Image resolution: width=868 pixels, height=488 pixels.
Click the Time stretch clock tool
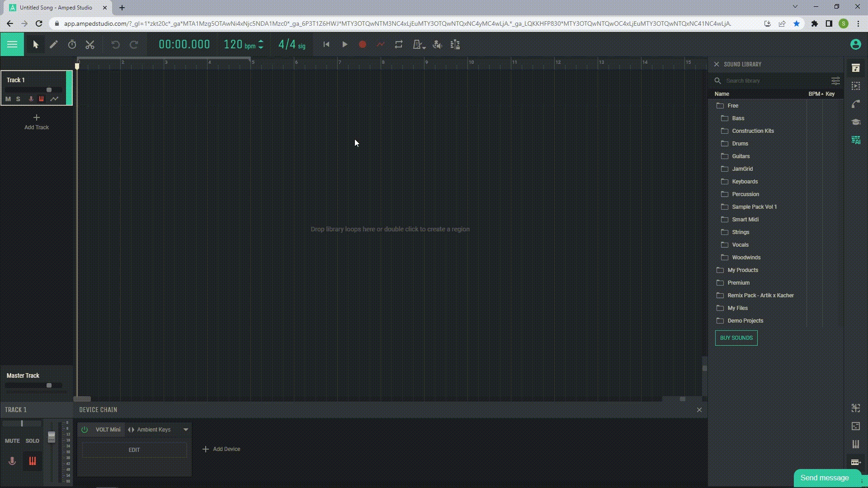pos(72,44)
